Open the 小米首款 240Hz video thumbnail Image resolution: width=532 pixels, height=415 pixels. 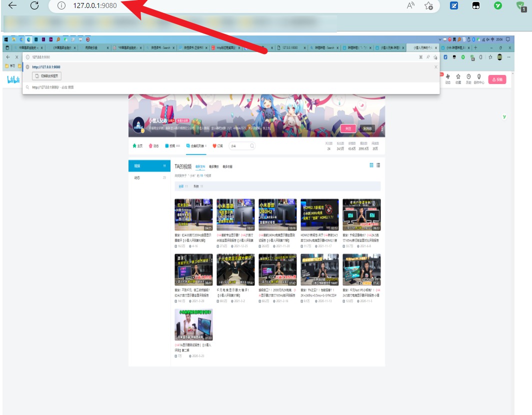(x=277, y=214)
